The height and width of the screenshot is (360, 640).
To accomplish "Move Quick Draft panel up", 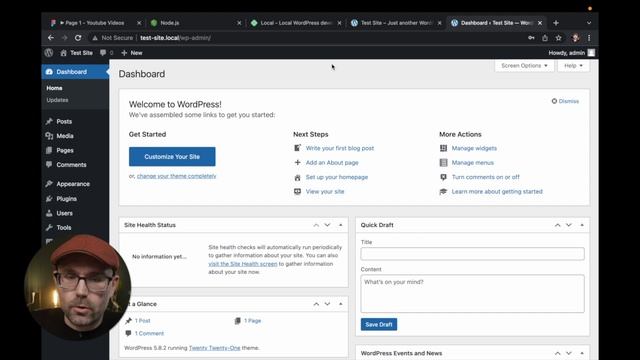I will pyautogui.click(x=558, y=225).
